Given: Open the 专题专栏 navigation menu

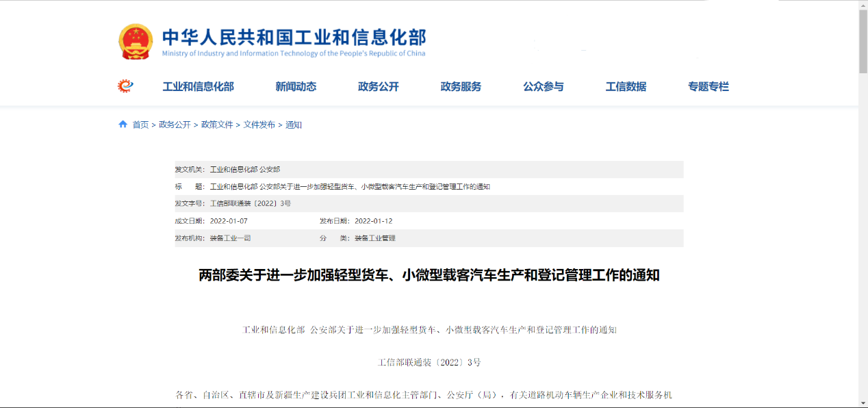Looking at the screenshot, I should pos(707,86).
